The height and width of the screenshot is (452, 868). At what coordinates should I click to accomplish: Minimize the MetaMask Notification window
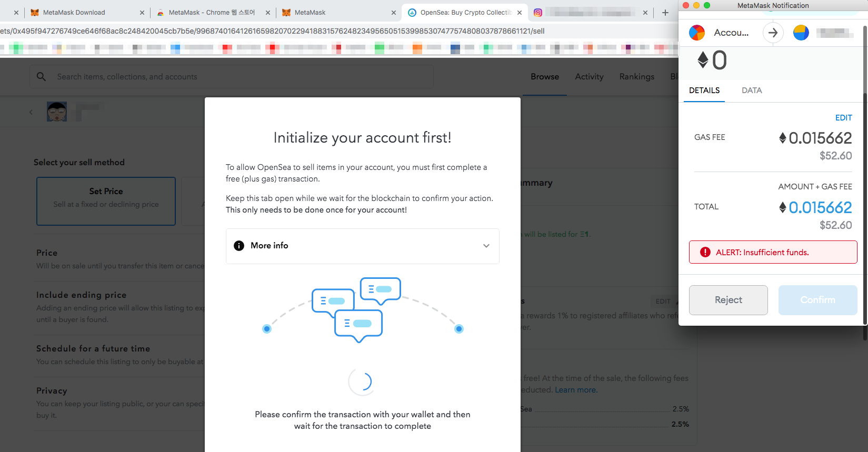(696, 5)
